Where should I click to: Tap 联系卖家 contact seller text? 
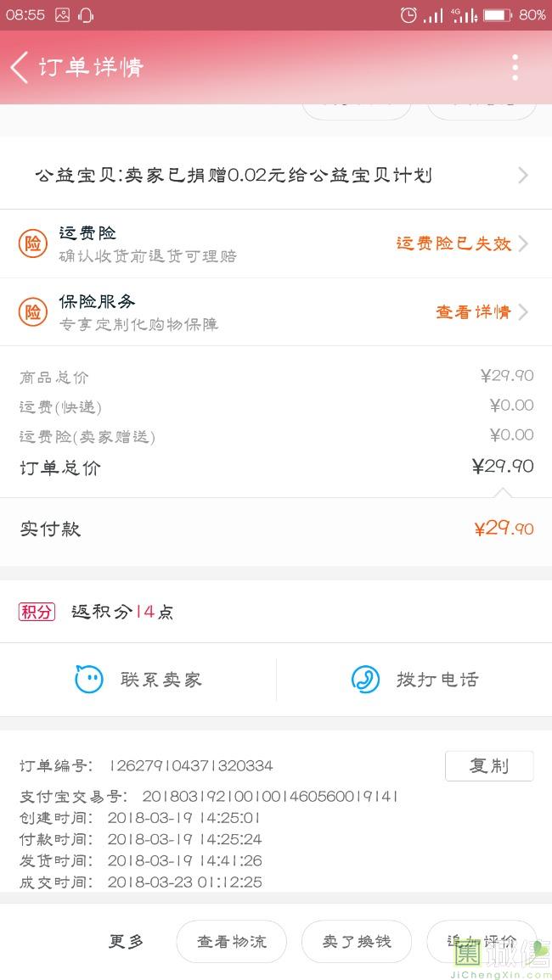pyautogui.click(x=161, y=680)
